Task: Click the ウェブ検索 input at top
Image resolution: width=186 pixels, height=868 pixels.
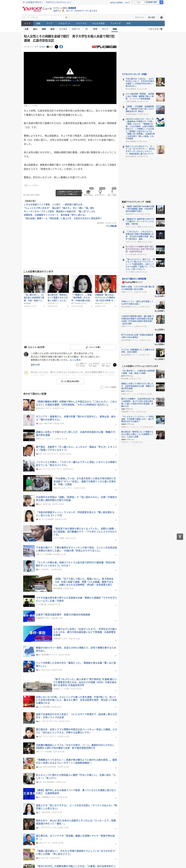Action: pyautogui.click(x=137, y=2)
